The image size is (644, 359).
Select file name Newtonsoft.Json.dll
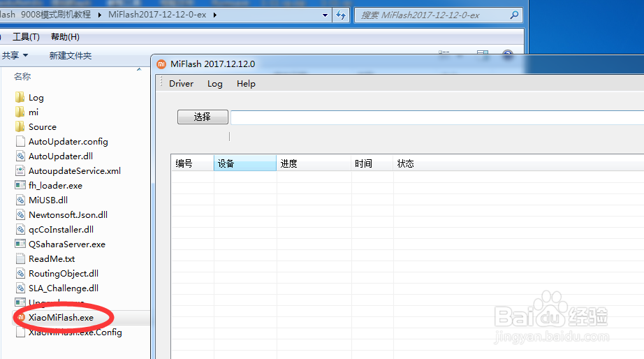(x=68, y=215)
